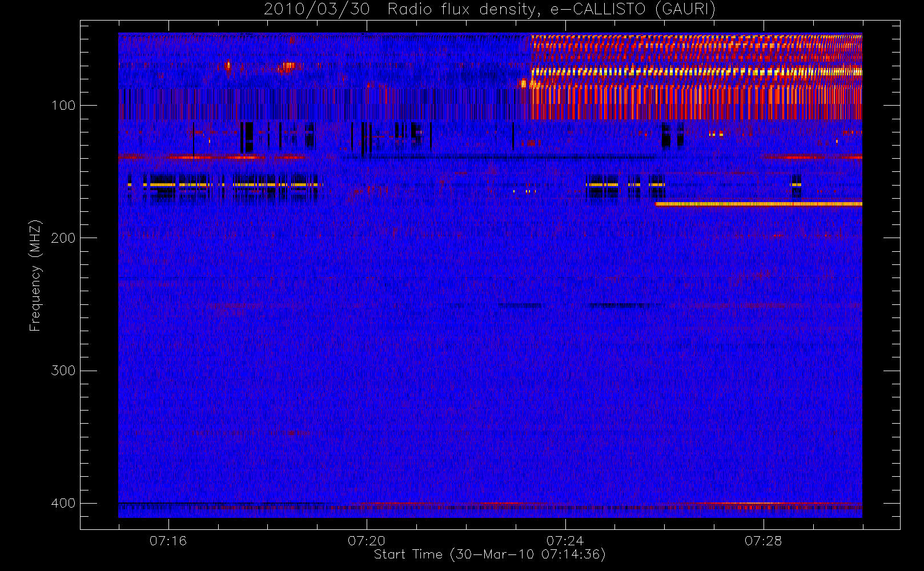
Task: Click the '400' frequency tick label
Action: click(x=63, y=503)
